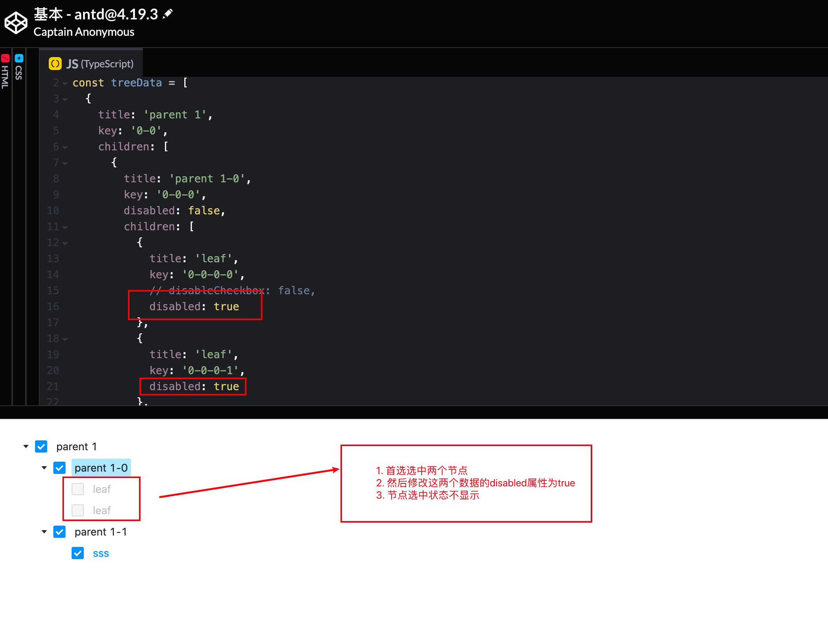The image size is (828, 644).
Task: Select the highlighted sss tree node label
Action: (101, 553)
